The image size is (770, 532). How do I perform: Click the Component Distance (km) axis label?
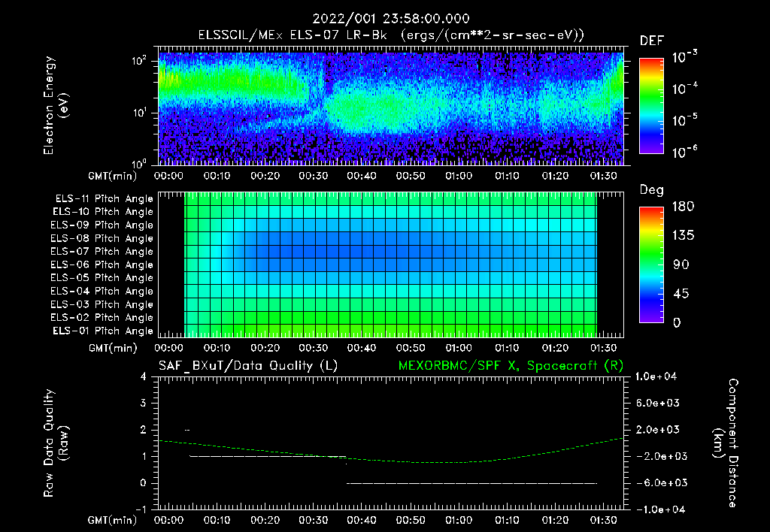pos(726,443)
